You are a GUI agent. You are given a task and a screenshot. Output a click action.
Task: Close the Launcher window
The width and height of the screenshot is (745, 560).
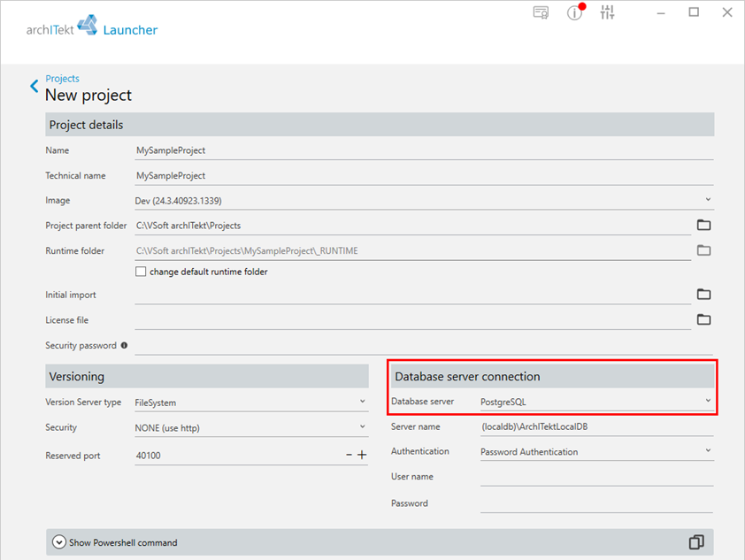pyautogui.click(x=727, y=12)
